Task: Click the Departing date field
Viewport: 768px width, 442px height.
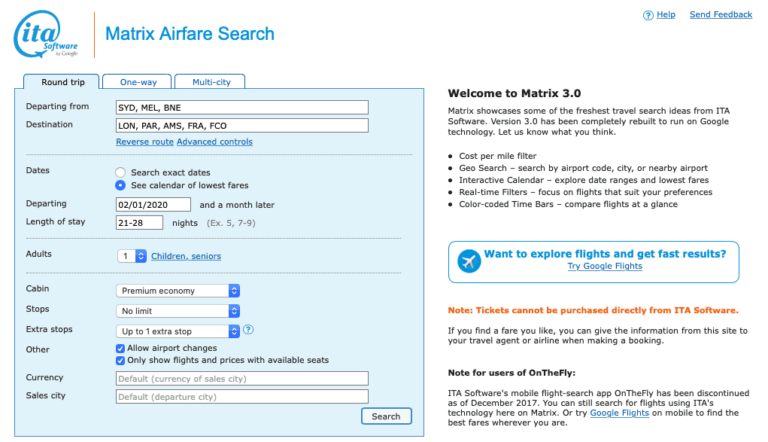Action: [153, 204]
